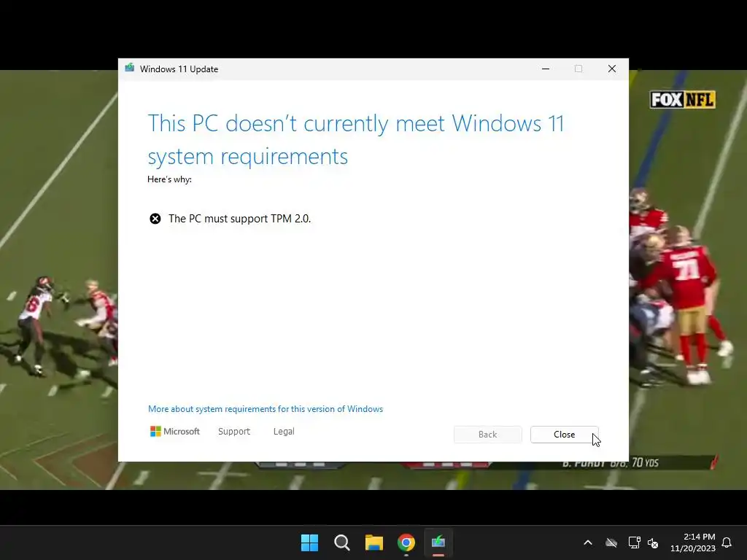Open the system requirements link

pyautogui.click(x=266, y=409)
